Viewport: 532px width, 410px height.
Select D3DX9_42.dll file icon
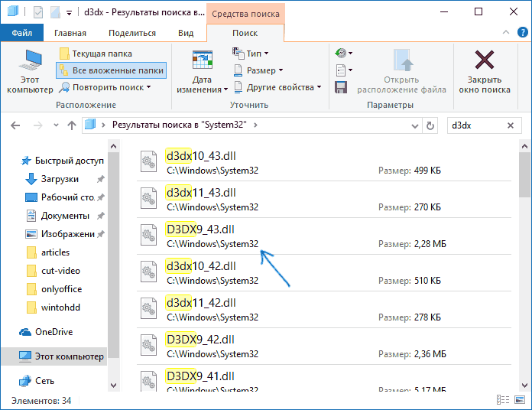148,345
